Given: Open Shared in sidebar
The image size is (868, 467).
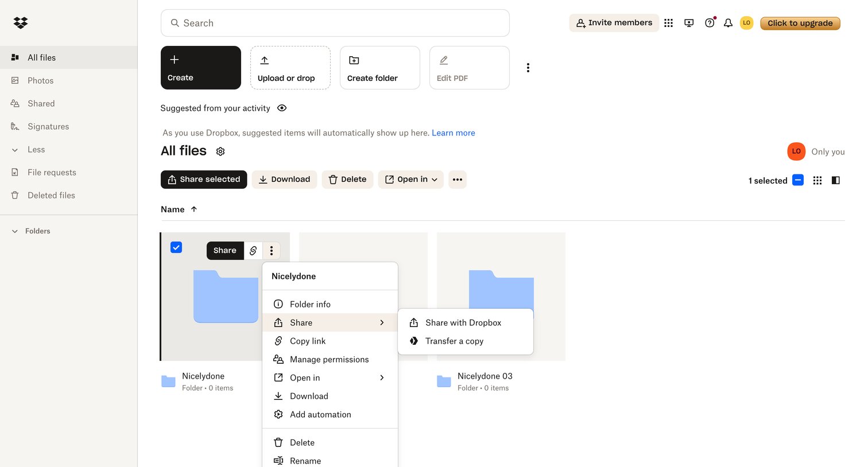Looking at the screenshot, I should tap(69, 103).
